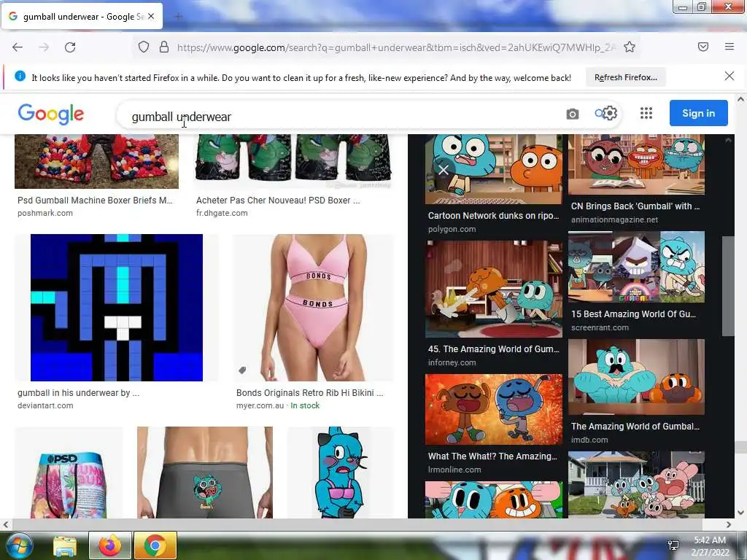The width and height of the screenshot is (747, 560).
Task: Open the 15 Best Amazing World collage image
Action: 636,267
